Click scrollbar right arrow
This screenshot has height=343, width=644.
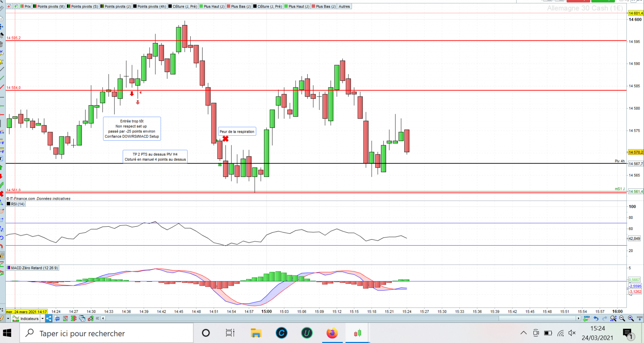(x=578, y=318)
